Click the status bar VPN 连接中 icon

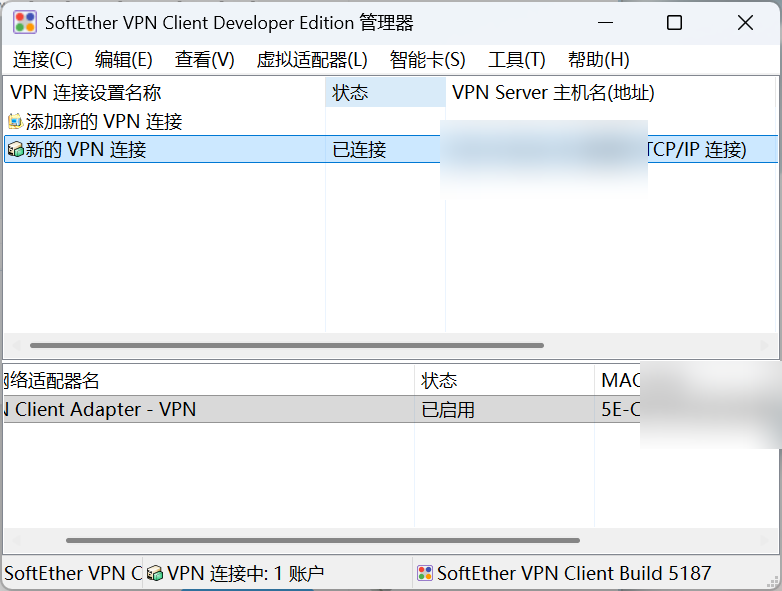[155, 574]
